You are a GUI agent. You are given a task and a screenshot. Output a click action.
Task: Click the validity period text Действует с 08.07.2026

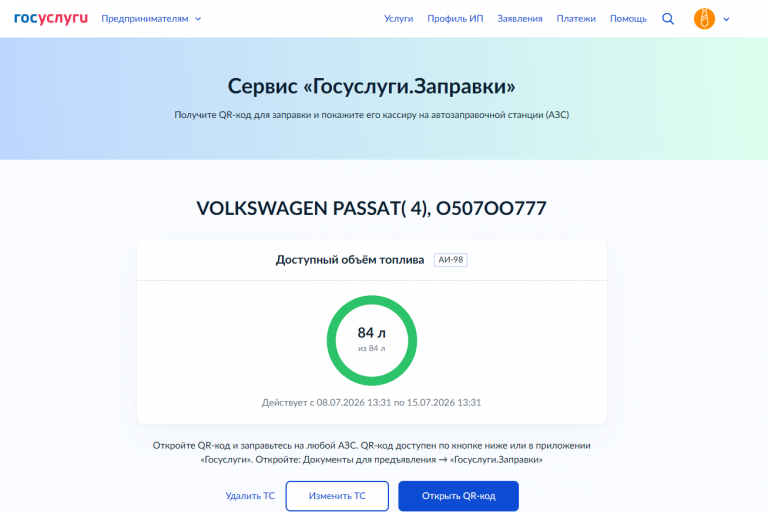point(372,403)
